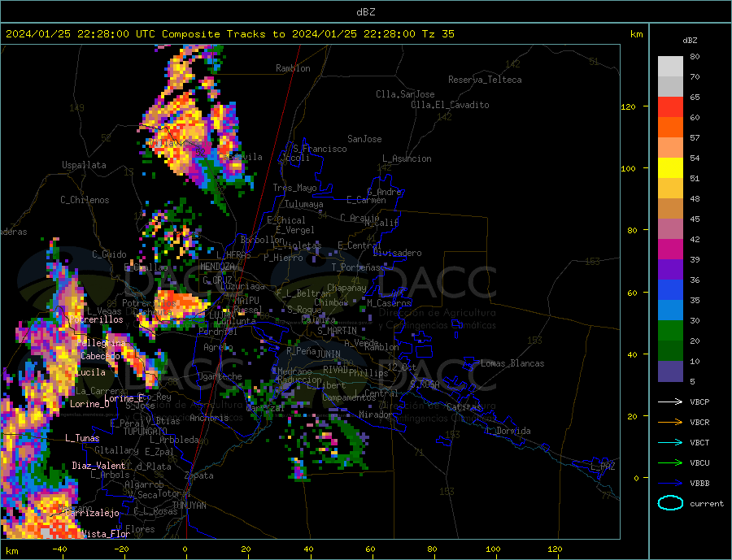Click the Reserva_Telteca place label
Image resolution: width=732 pixels, height=560 pixels.
(485, 80)
